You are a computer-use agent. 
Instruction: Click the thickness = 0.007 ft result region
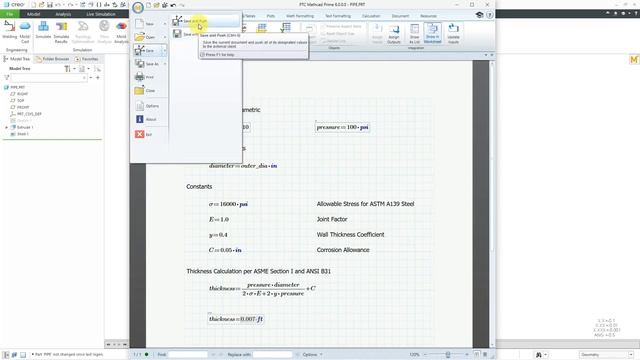coord(236,319)
